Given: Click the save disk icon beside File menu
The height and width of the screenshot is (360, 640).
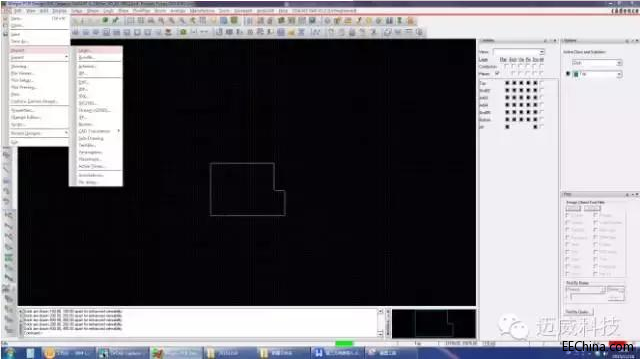Looking at the screenshot, I should tap(5, 34).
